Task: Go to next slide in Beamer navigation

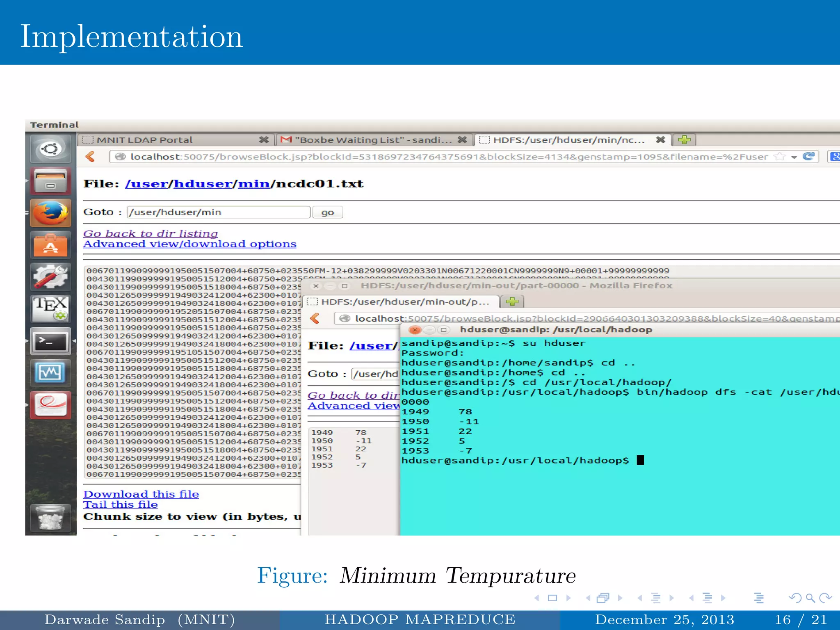Action: point(568,598)
